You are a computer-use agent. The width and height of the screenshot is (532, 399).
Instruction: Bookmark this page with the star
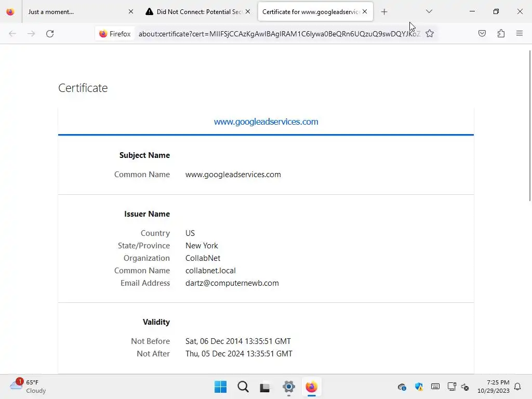coord(430,34)
